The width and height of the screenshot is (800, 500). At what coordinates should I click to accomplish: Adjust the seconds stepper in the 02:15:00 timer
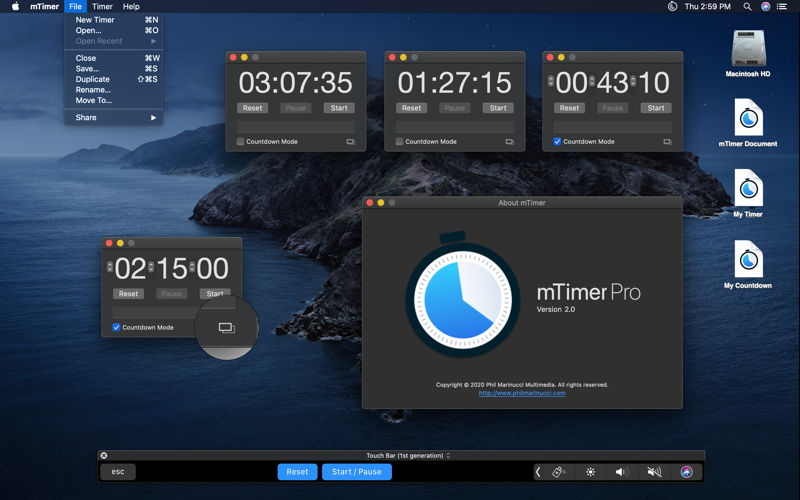(x=192, y=267)
